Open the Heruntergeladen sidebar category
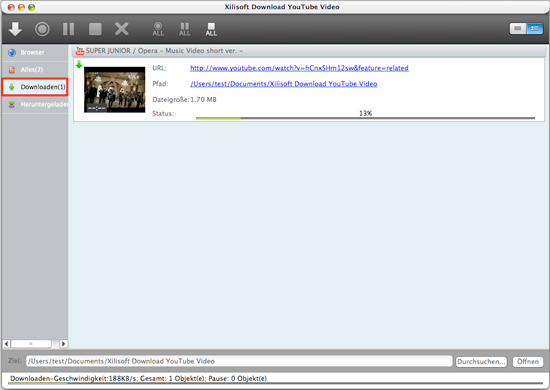The width and height of the screenshot is (550, 390). click(35, 104)
